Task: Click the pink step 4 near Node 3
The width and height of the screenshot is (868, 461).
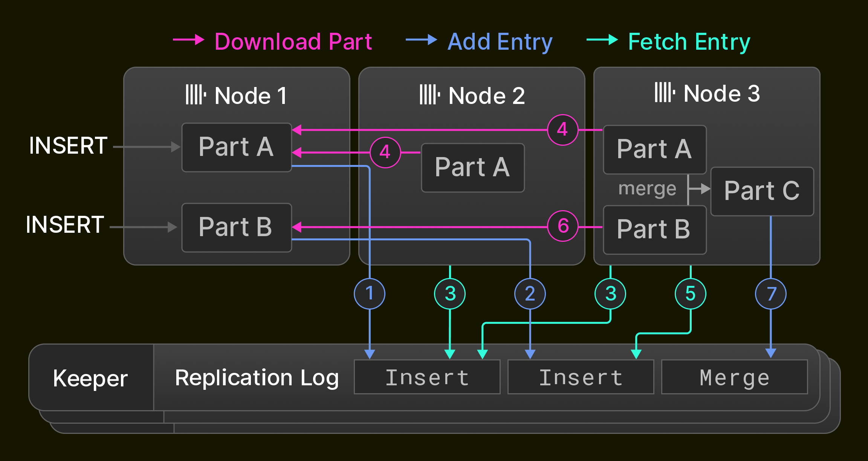Action: [563, 130]
